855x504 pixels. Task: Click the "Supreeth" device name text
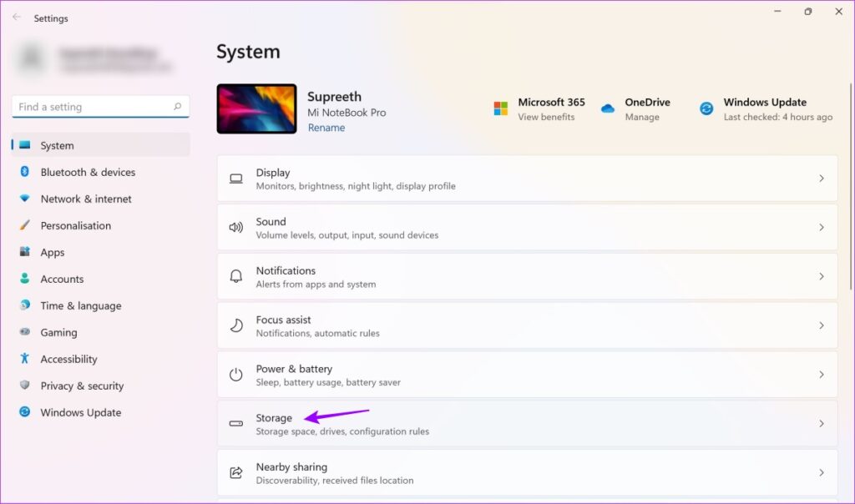(334, 97)
